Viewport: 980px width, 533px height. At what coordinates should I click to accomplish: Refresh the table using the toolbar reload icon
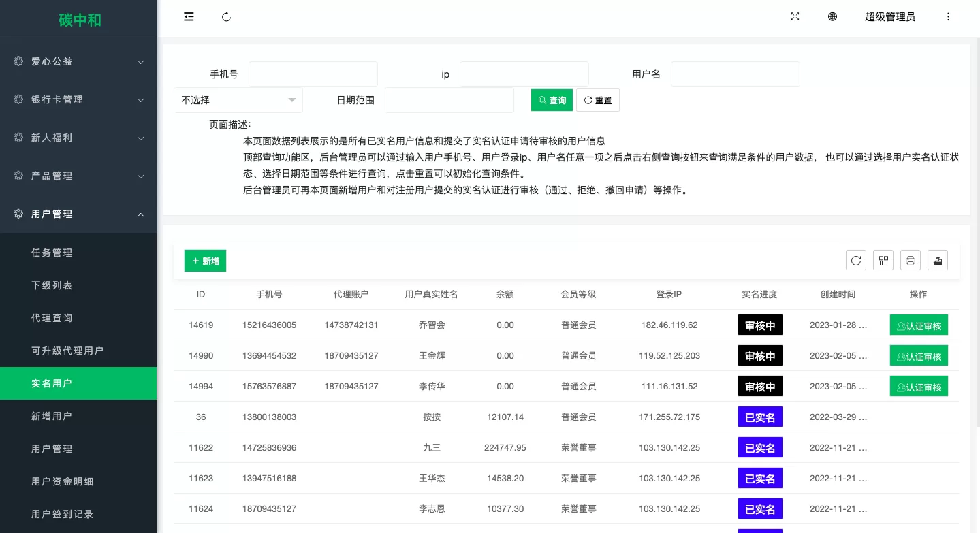(856, 260)
